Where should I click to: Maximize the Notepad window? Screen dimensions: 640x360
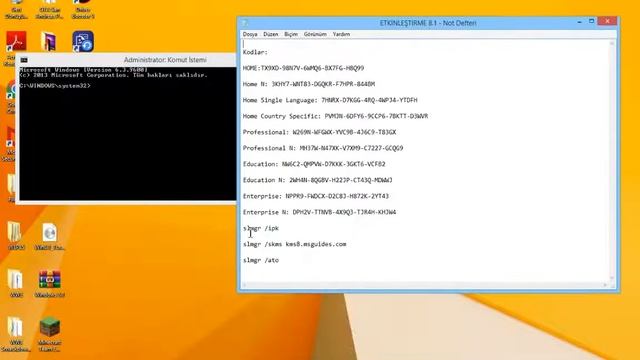[591, 22]
